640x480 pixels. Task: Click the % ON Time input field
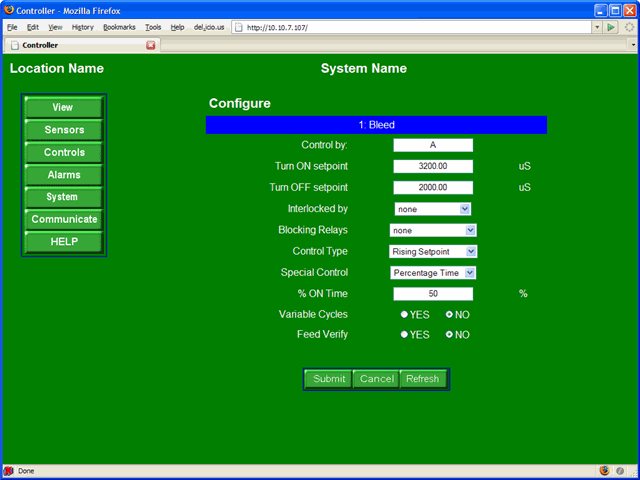432,294
